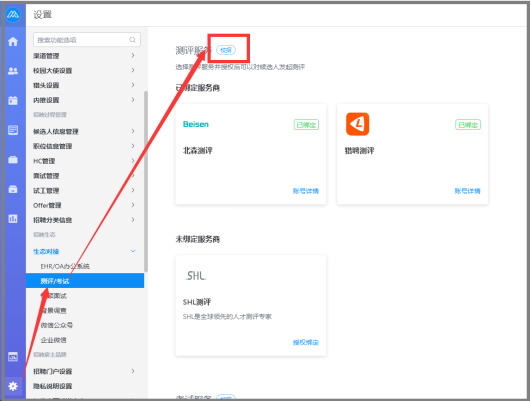This screenshot has width=530, height=402.
Task: Open EHR/OA办公系统 submenu item
Action: (x=65, y=266)
